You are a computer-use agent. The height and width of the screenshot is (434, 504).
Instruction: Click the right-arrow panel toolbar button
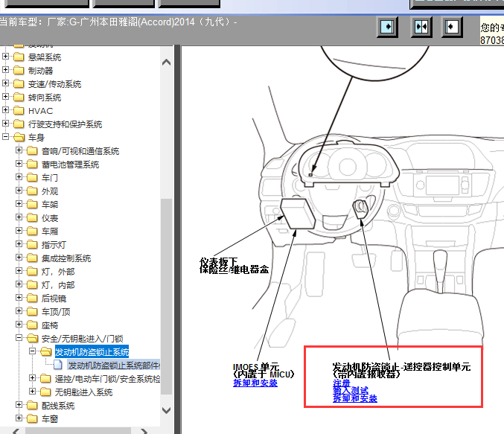[x=387, y=27]
